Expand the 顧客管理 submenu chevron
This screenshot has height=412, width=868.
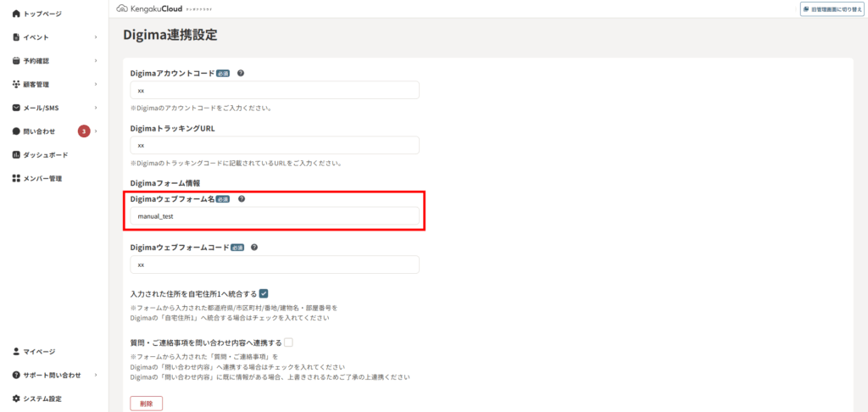[96, 84]
